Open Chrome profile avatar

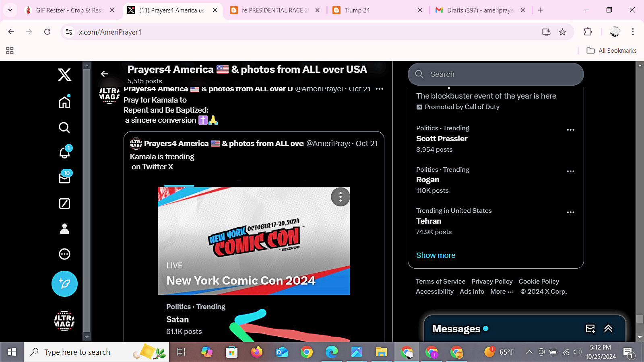[615, 32]
